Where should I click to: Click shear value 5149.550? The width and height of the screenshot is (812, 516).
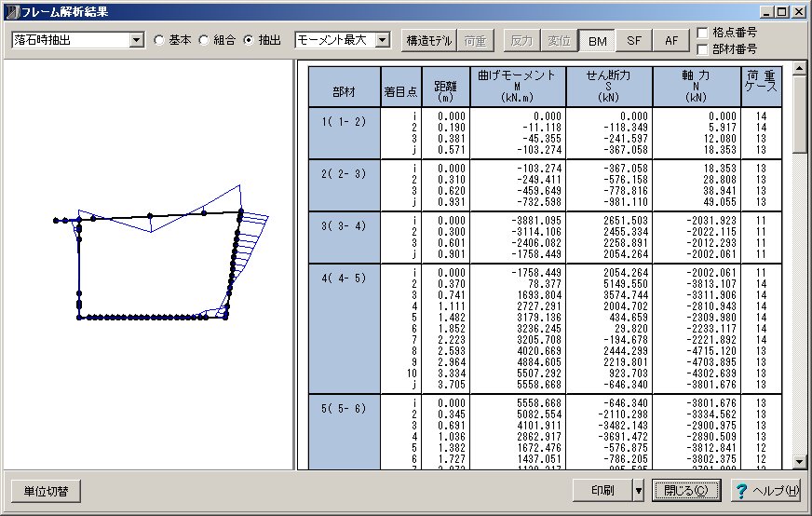[626, 284]
